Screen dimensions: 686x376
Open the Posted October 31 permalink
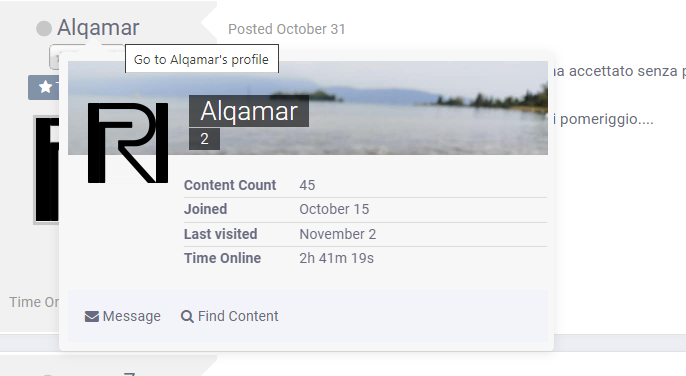tap(287, 29)
